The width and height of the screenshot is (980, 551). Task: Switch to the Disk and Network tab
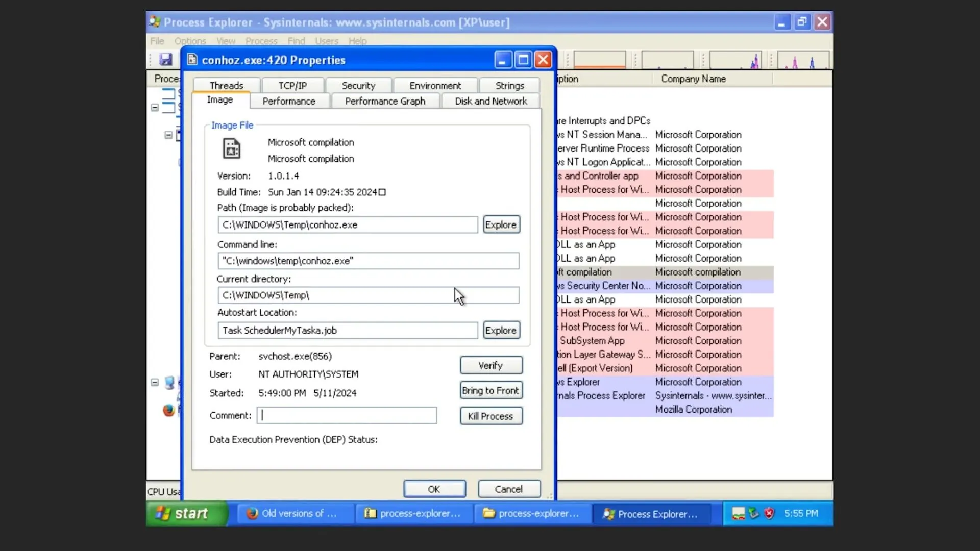click(x=492, y=100)
